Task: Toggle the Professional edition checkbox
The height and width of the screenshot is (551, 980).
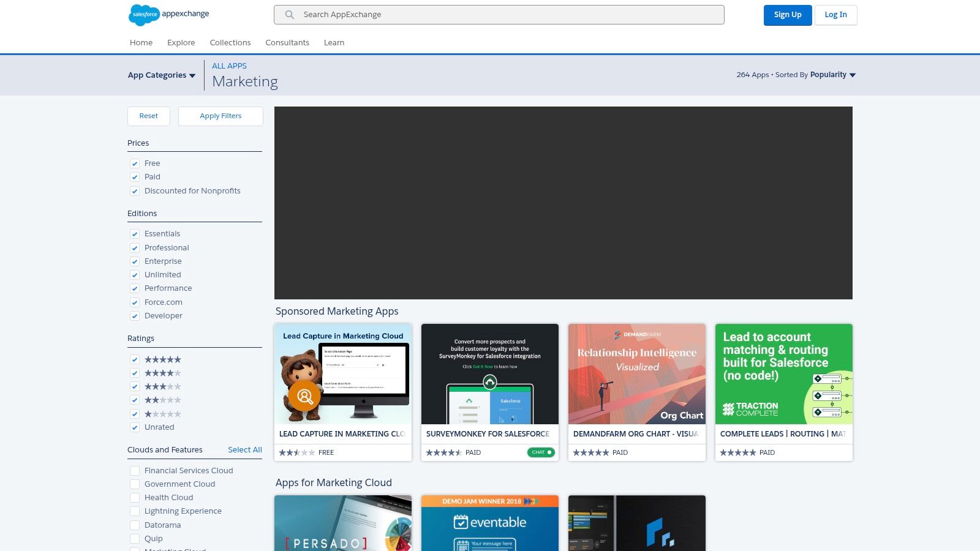Action: click(135, 248)
